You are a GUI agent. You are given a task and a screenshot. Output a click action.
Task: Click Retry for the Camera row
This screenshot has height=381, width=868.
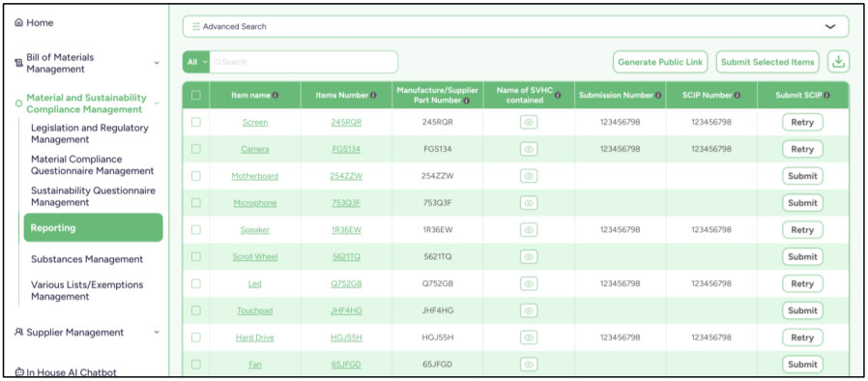click(x=802, y=149)
